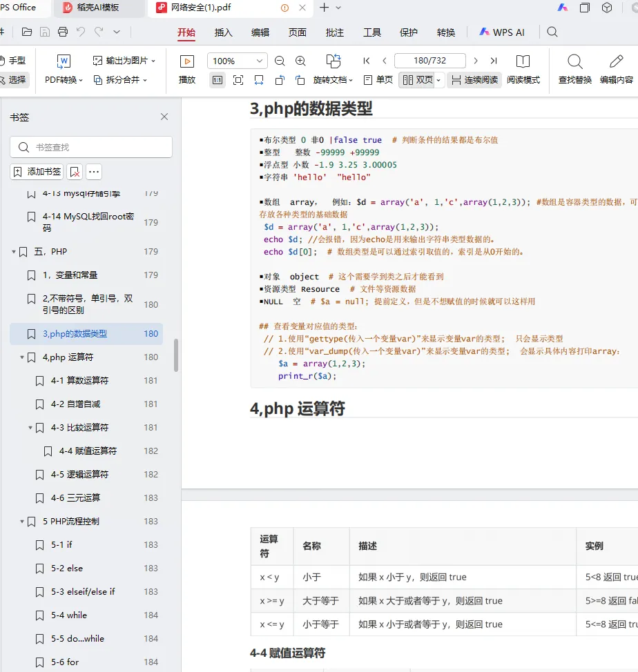638x672 pixels.
Task: Print the document using printer icon
Action: [63, 32]
